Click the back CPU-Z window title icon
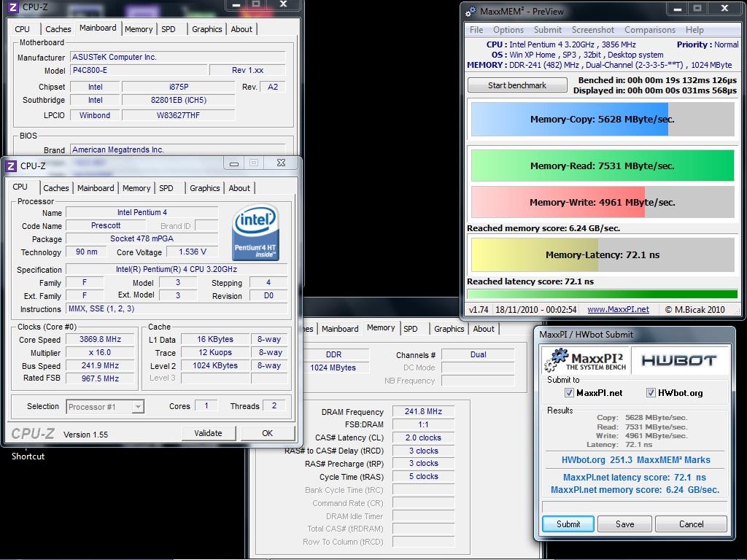Image resolution: width=747 pixels, height=560 pixels. [x=13, y=7]
